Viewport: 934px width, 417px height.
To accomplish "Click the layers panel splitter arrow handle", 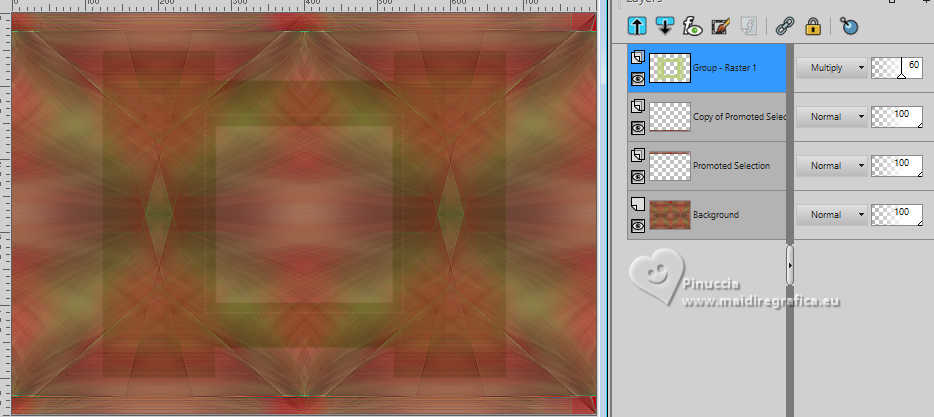I will (790, 265).
